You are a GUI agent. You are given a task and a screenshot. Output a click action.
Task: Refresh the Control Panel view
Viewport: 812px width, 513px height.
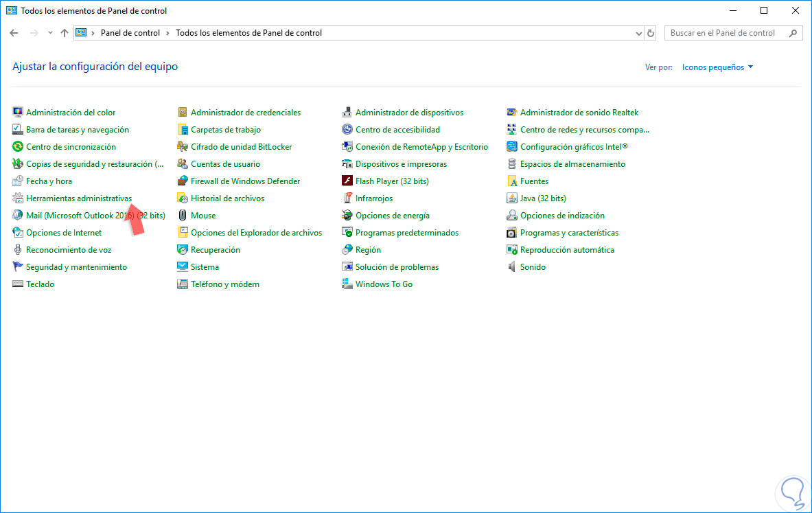point(651,33)
